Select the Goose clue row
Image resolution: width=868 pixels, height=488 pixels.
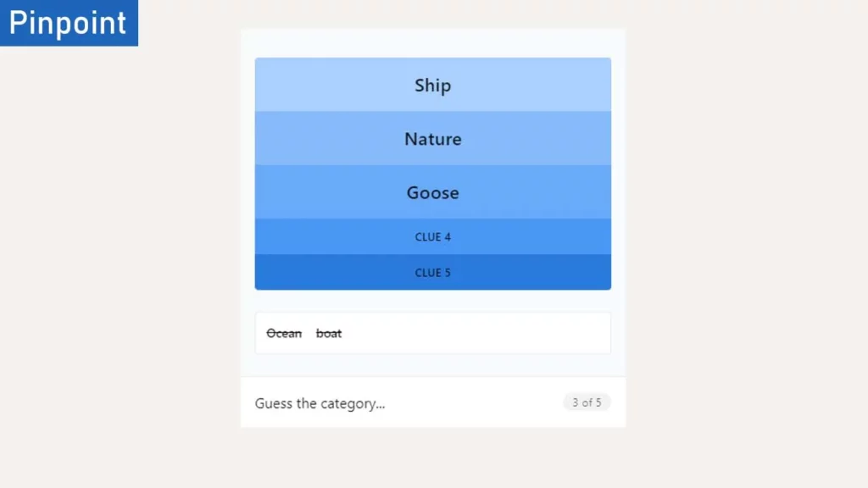(x=432, y=192)
